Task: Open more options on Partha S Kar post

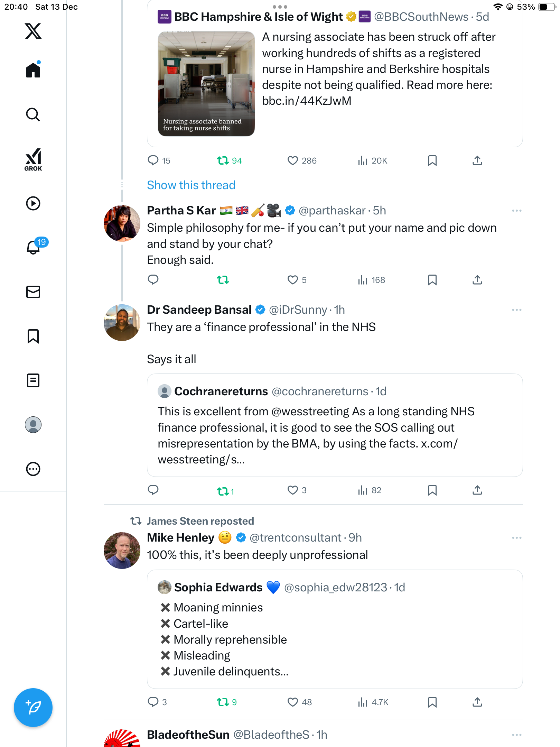Action: pos(516,211)
